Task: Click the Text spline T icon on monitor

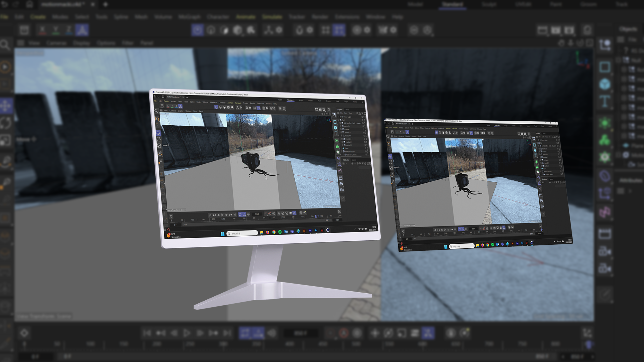Action: (x=336, y=133)
